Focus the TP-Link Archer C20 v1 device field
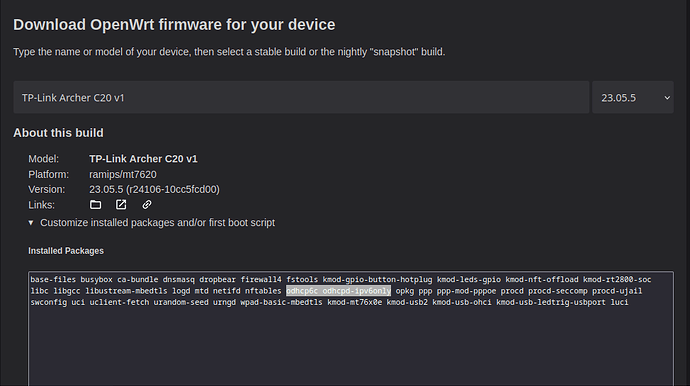This screenshot has width=690, height=386. (301, 97)
